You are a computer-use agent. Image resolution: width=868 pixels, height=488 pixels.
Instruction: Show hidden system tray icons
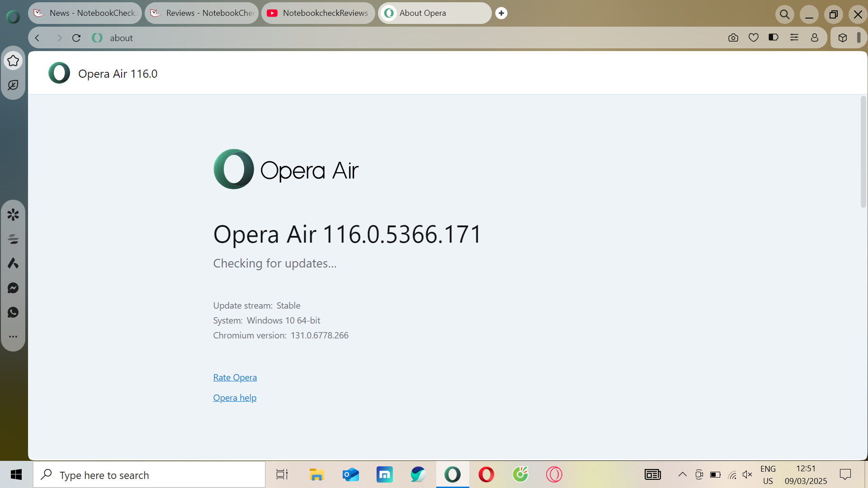pos(683,474)
